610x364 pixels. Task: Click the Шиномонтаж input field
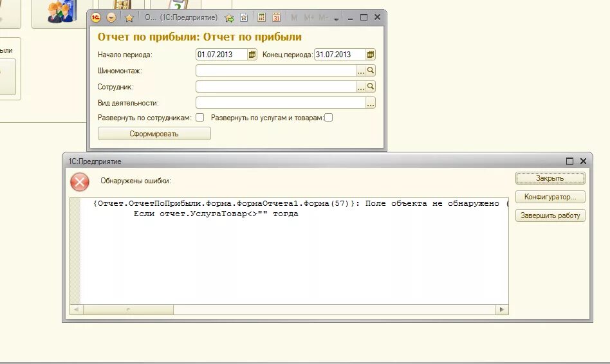(x=276, y=70)
